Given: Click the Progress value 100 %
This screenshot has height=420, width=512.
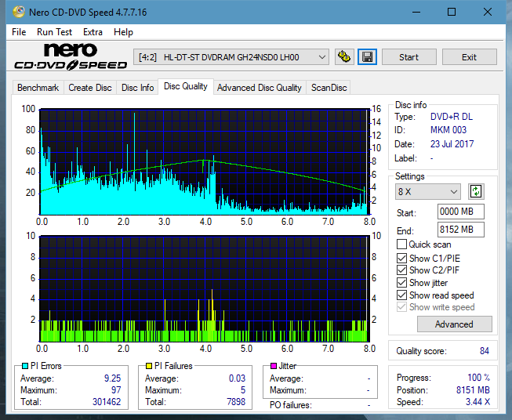Looking at the screenshot, I should (x=479, y=378).
